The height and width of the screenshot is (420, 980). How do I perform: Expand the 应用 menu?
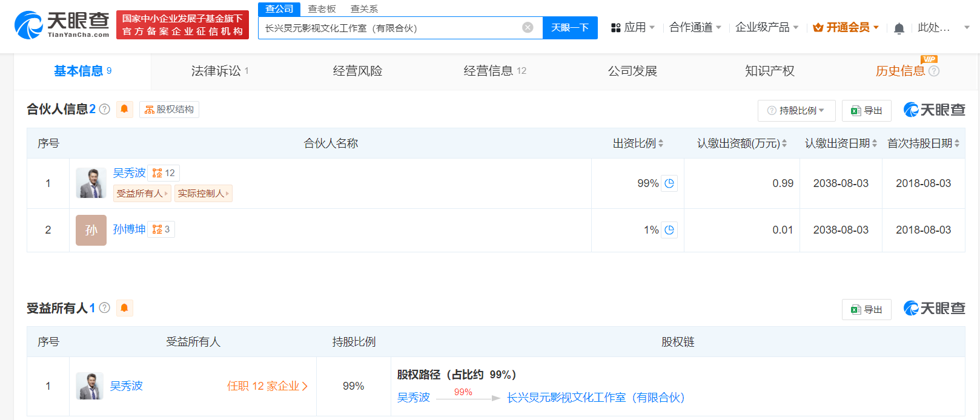pyautogui.click(x=633, y=27)
